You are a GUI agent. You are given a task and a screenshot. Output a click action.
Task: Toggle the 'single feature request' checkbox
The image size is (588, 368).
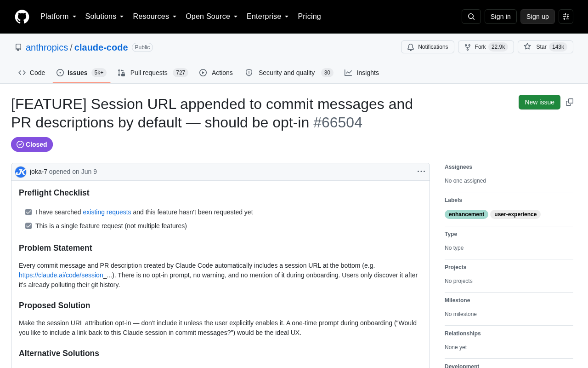tap(28, 226)
